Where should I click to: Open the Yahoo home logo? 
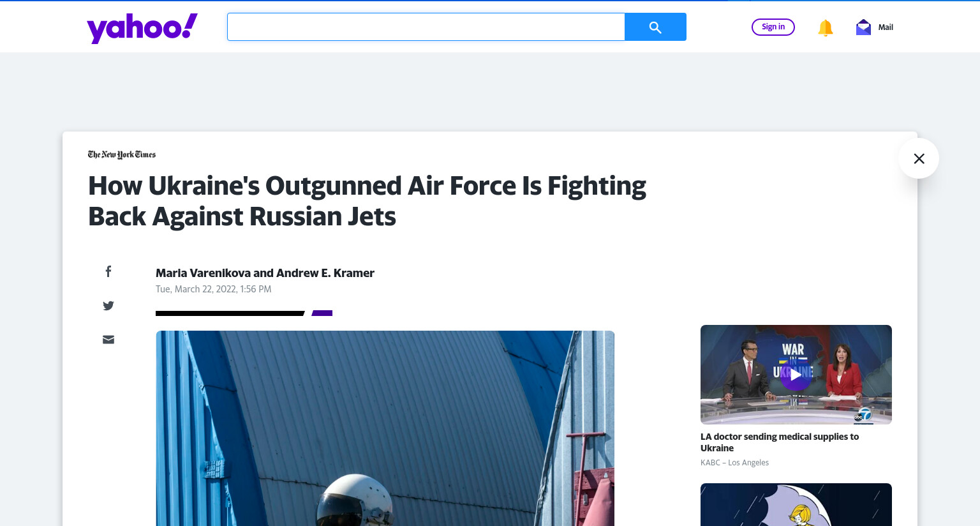pyautogui.click(x=142, y=28)
